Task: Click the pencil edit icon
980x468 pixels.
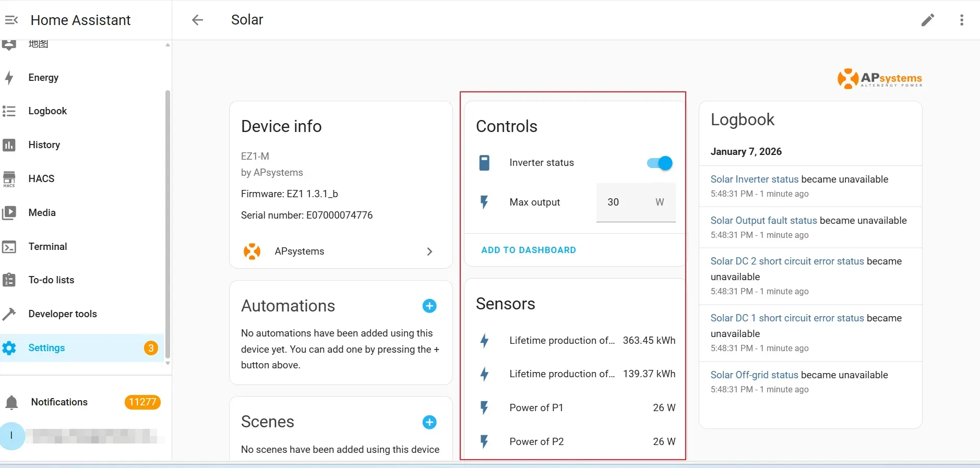Action: (927, 20)
